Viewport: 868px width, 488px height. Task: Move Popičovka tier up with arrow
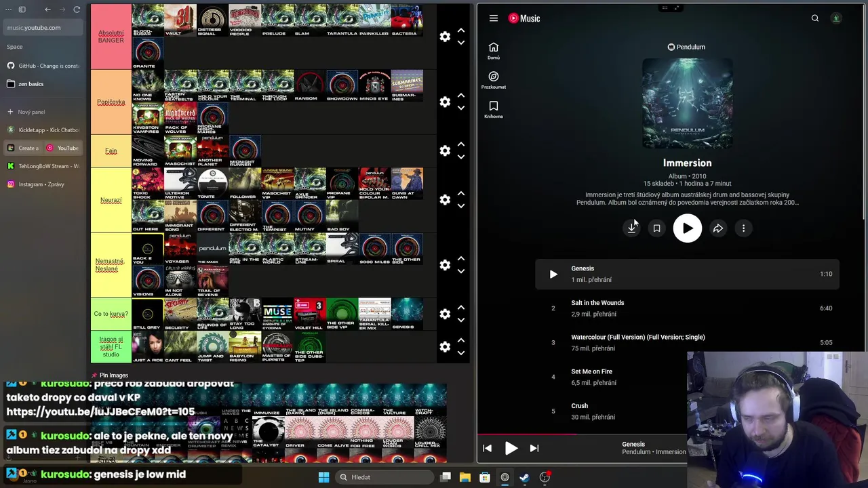point(461,96)
